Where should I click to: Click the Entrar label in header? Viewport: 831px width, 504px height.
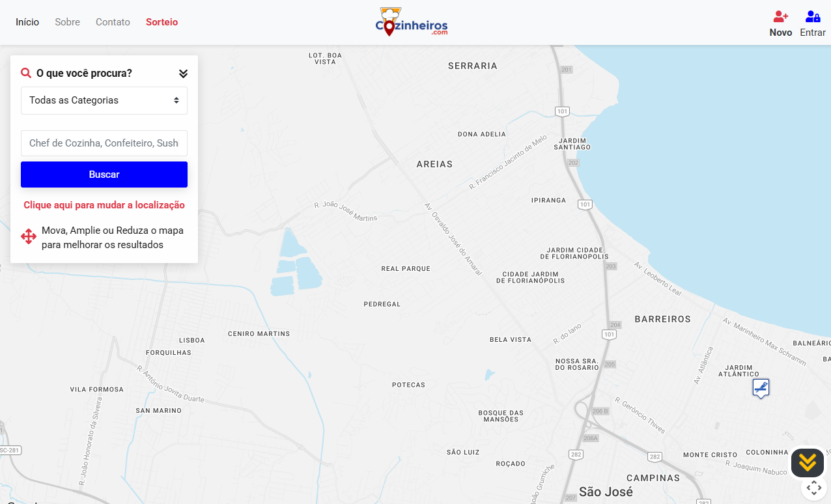point(813,33)
